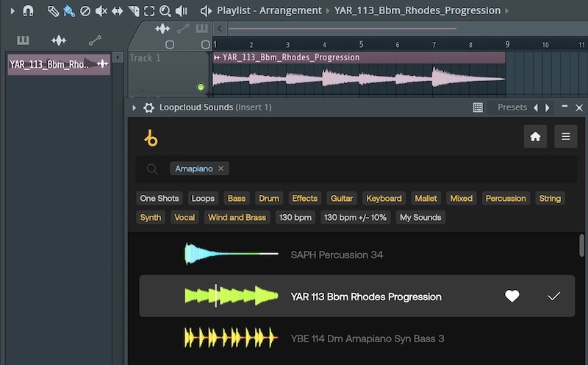Toggle audio clip focus in playlist header
The image size is (588, 365).
[162, 29]
